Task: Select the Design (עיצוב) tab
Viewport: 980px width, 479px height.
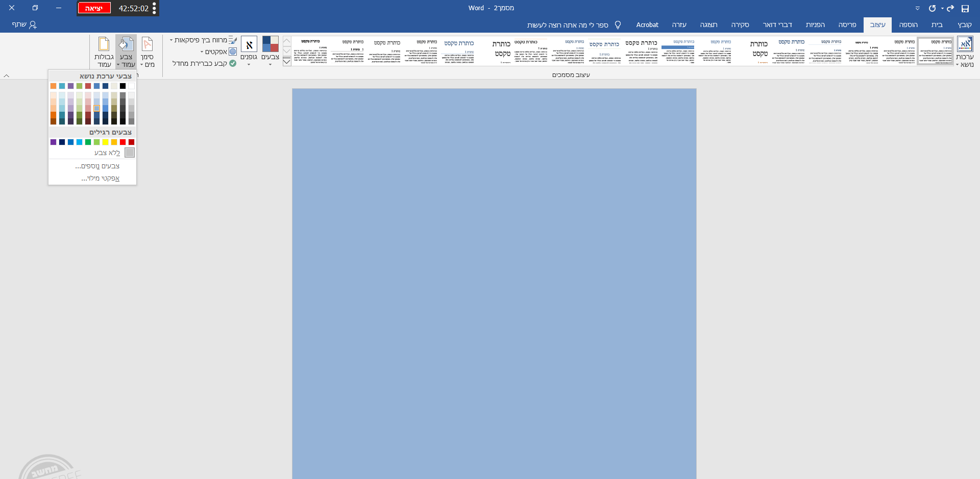Action: pyautogui.click(x=877, y=24)
